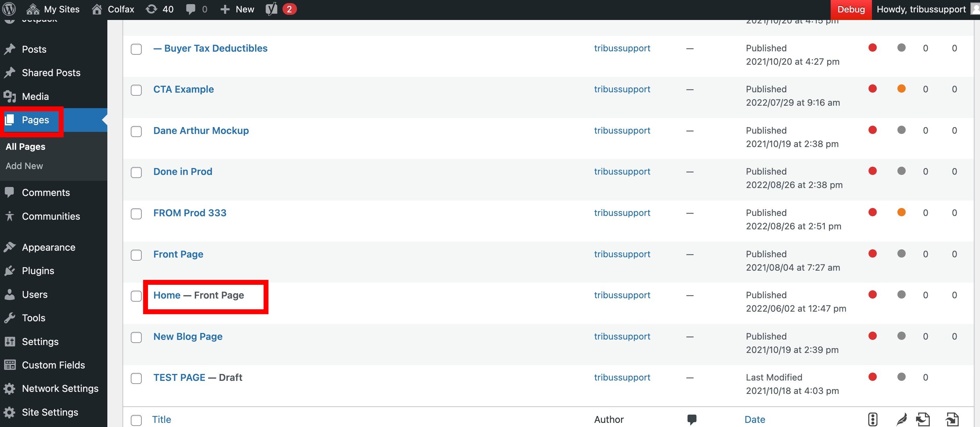The width and height of the screenshot is (980, 427).
Task: Click orange readability dot for CTA Example
Action: (901, 89)
